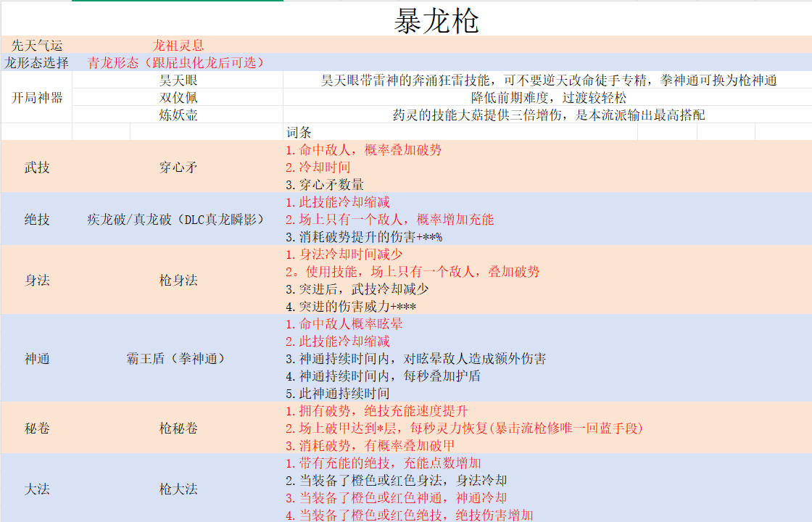Image resolution: width=812 pixels, height=522 pixels.
Task: Select the 穿心矛数量 entry
Action: [x=325, y=185]
